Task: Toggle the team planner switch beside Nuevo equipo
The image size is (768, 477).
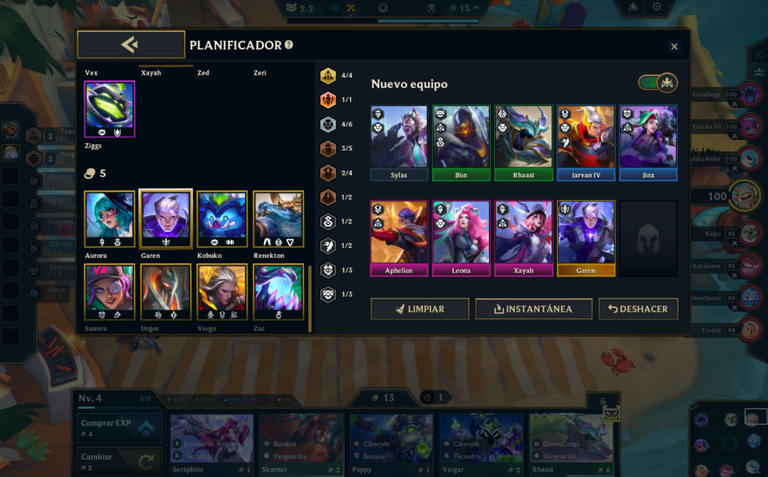Action: tap(658, 83)
